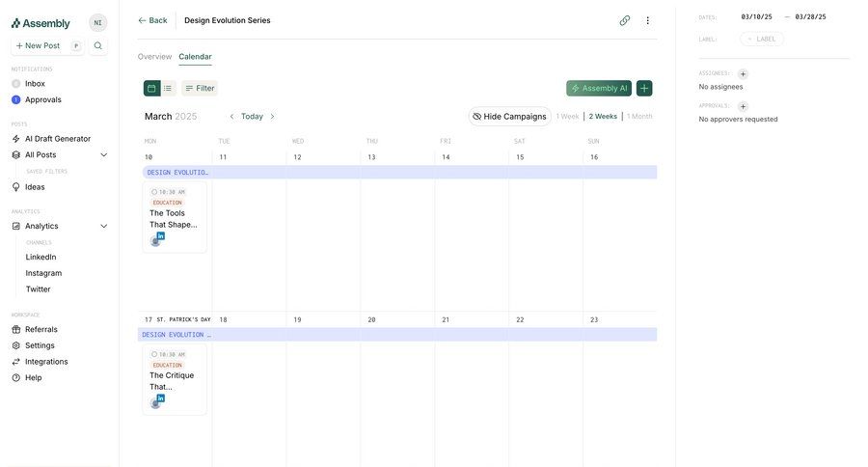The height and width of the screenshot is (467, 868).
Task: Toggle Hide Campaigns
Action: tap(509, 117)
